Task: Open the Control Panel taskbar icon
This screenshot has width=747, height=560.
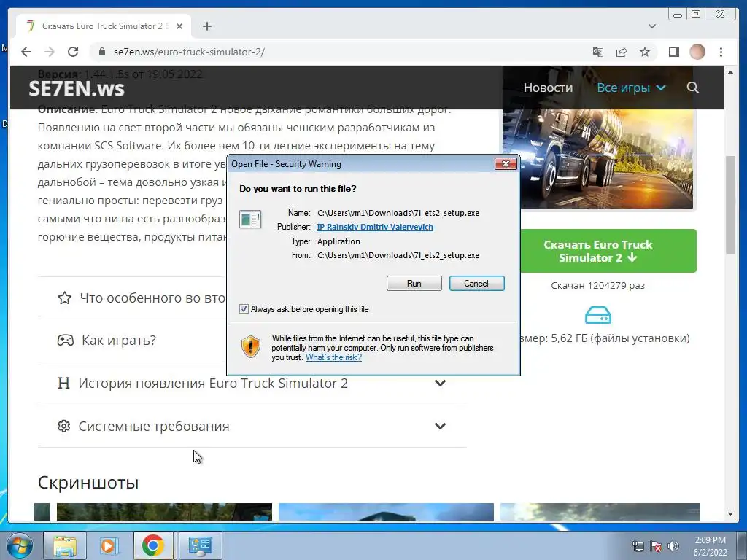Action: click(200, 545)
